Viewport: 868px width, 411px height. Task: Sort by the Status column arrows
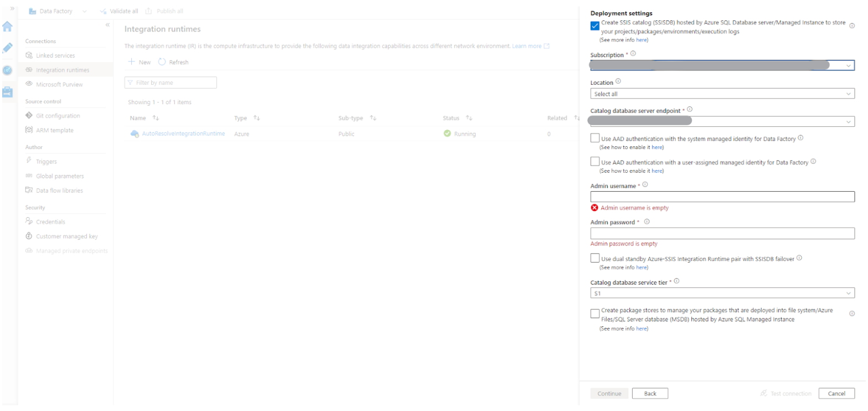click(x=469, y=118)
